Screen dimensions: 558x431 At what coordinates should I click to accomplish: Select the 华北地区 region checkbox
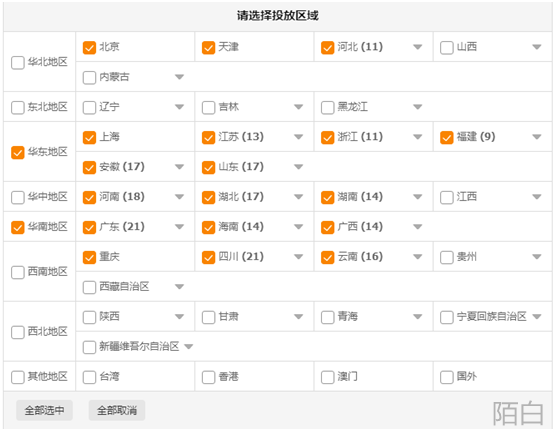[18, 62]
